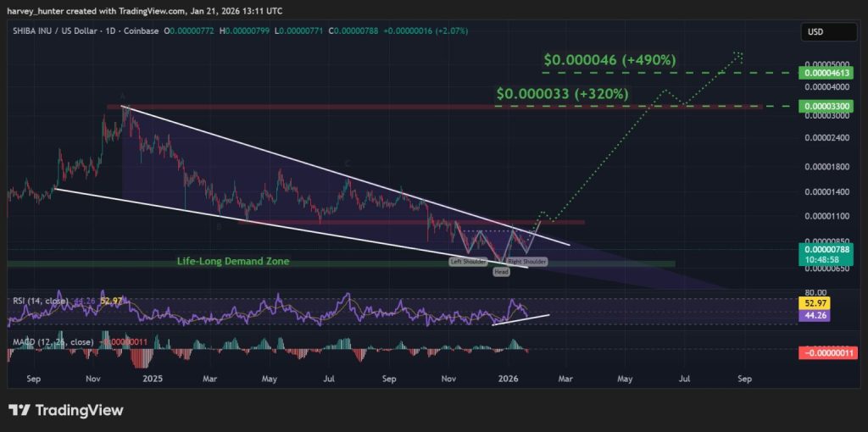Click the Life-Long Demand Zone text annotation

[x=232, y=262]
